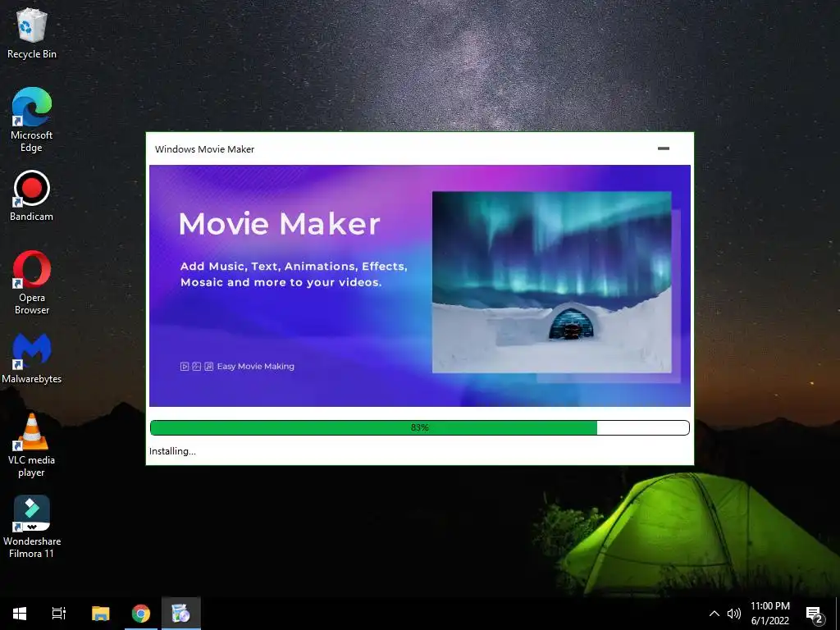
Task: Click the "Installing..." status text
Action: (172, 451)
